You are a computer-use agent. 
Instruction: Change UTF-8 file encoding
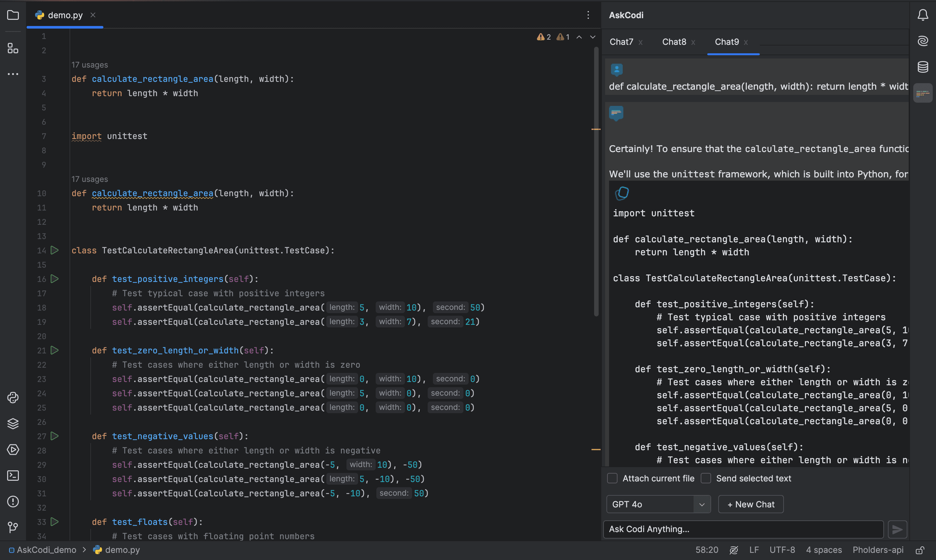[x=782, y=550]
